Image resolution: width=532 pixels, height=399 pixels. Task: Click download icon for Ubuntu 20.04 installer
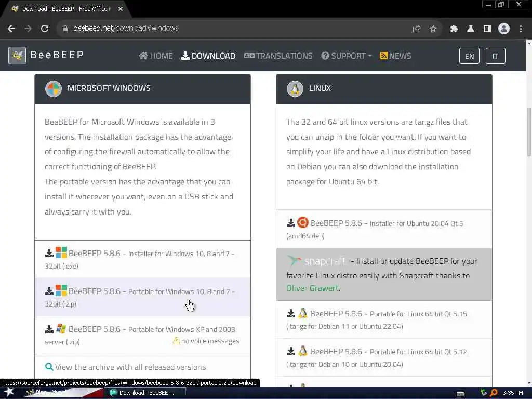pos(291,223)
